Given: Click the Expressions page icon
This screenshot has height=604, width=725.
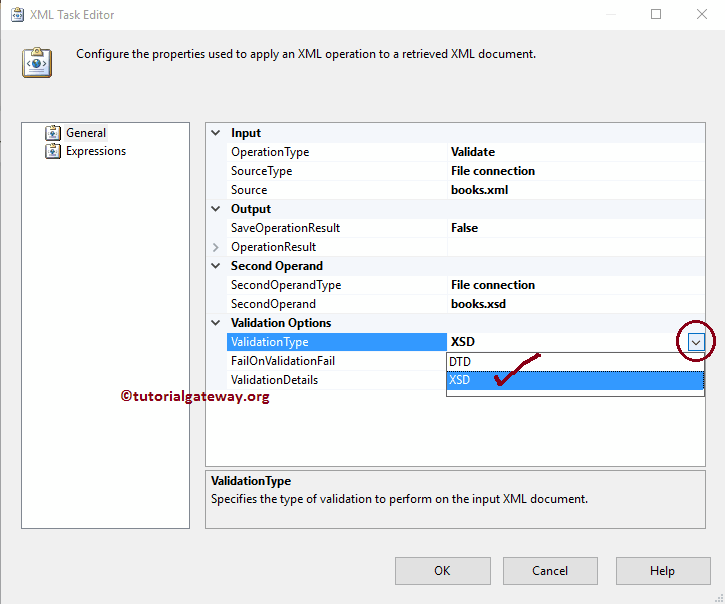Looking at the screenshot, I should coord(53,151).
